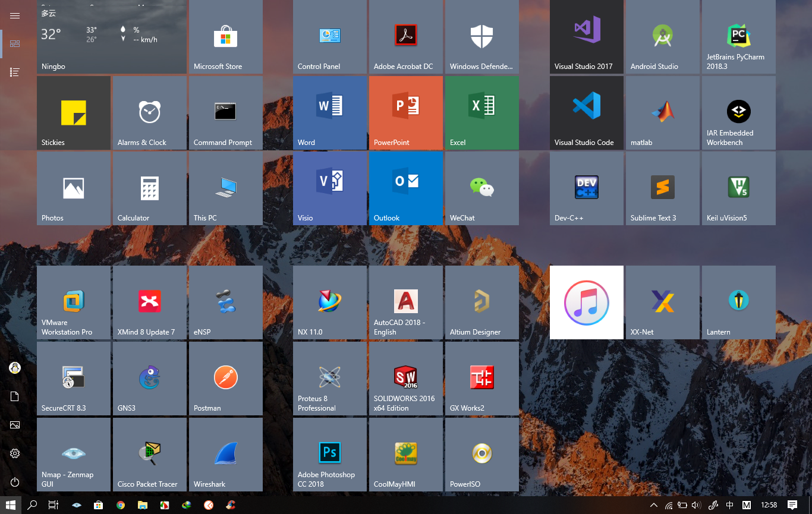Viewport: 812px width, 514px height.
Task: Launch SecureCRT 8.3
Action: click(x=74, y=379)
